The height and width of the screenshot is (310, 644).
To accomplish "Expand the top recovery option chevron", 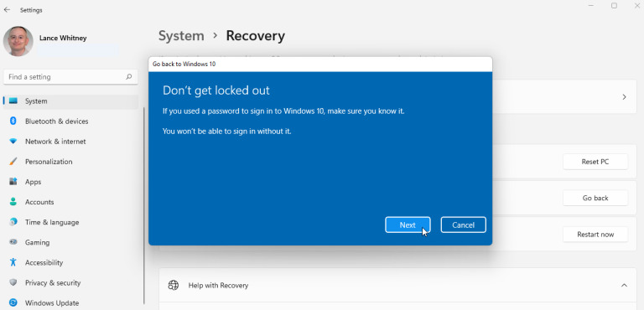I will 624,97.
